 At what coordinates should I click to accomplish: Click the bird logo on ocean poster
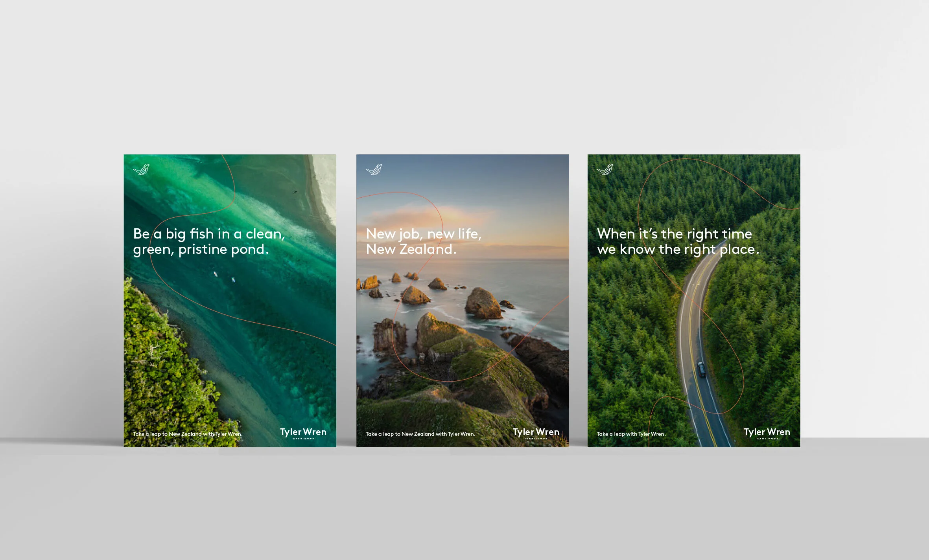142,169
